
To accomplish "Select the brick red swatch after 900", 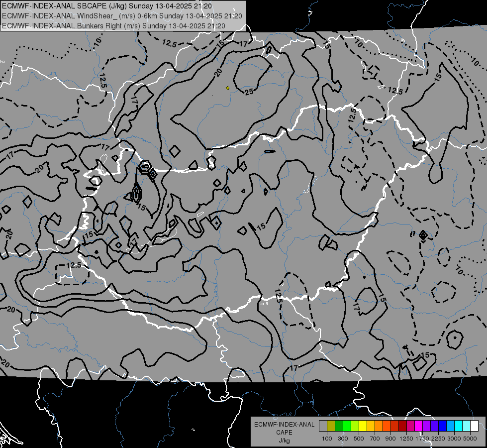I will [395, 426].
